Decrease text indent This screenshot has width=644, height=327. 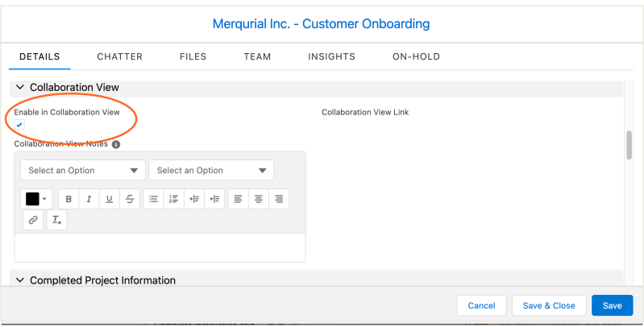214,199
